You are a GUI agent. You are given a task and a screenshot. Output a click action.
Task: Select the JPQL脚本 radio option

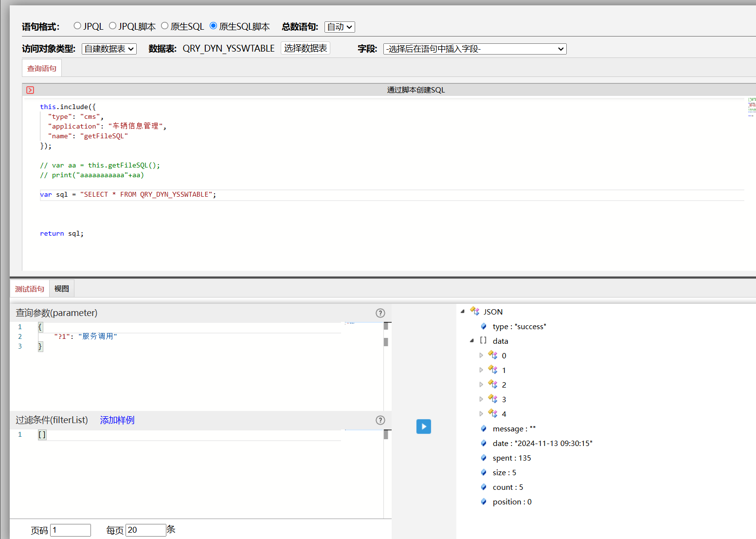(x=113, y=26)
